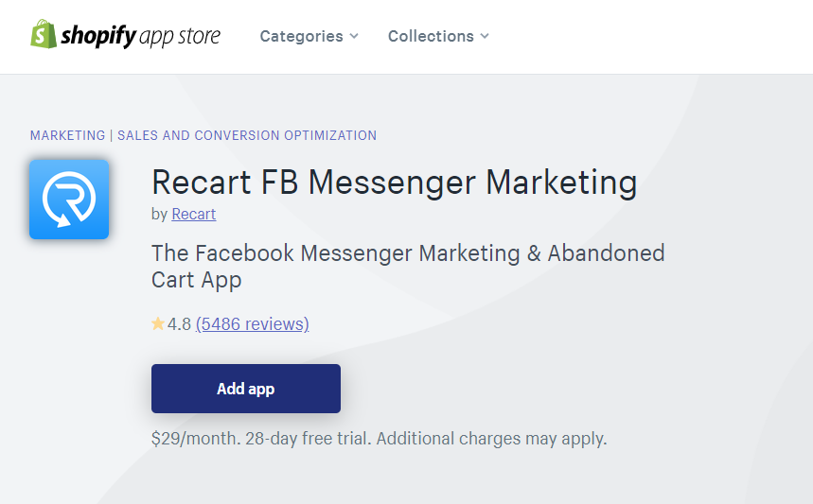
Task: View the 5486 reviews link
Action: click(x=252, y=323)
